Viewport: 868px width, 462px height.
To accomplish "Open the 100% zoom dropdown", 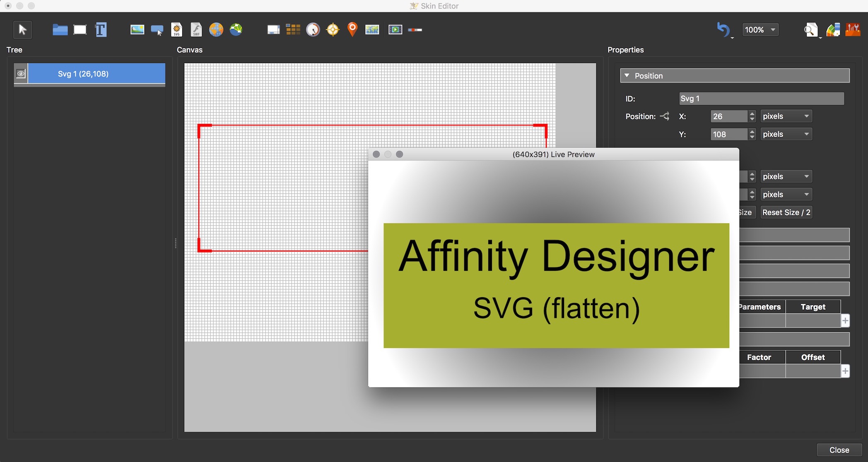I will [760, 30].
